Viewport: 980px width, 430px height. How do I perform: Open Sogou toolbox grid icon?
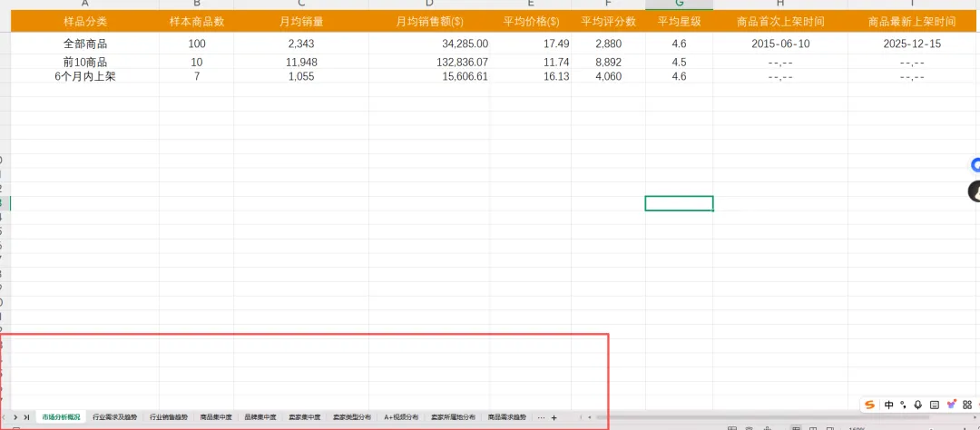point(967,405)
